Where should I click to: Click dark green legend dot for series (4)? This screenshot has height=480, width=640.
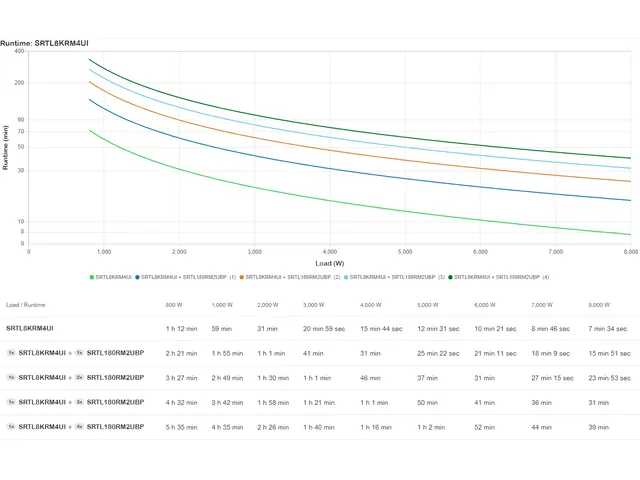[452, 276]
